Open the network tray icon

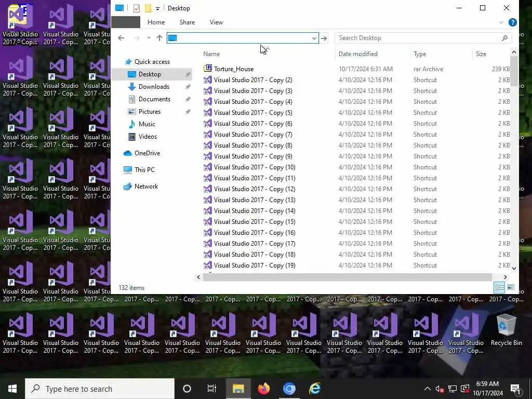[x=453, y=389]
